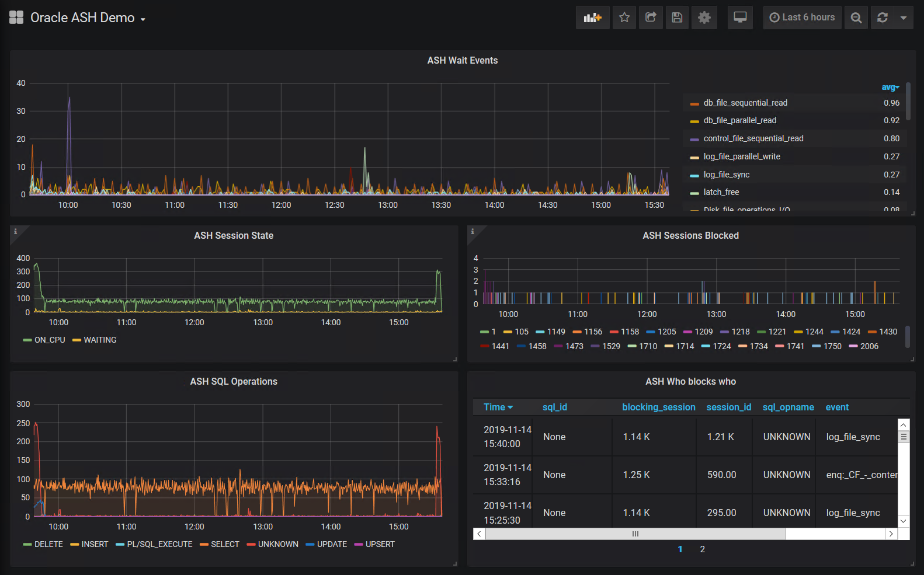Refresh the dashboard

click(883, 18)
